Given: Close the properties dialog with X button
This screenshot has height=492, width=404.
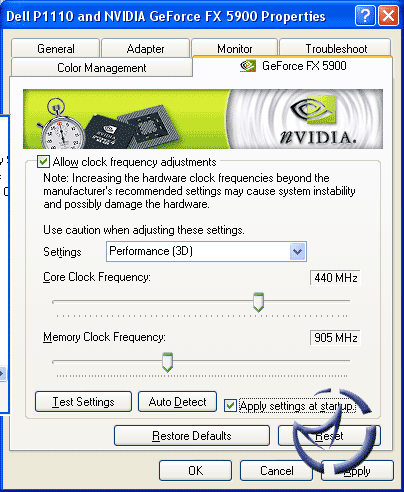Looking at the screenshot, I should pyautogui.click(x=388, y=16).
